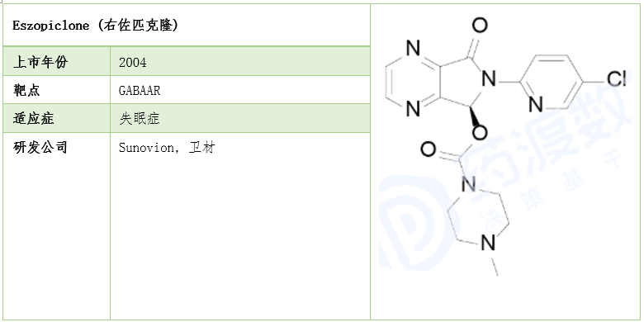Select the 研发公司 label cell
Image resolution: width=644 pixels, height=322 pixels.
click(57, 226)
